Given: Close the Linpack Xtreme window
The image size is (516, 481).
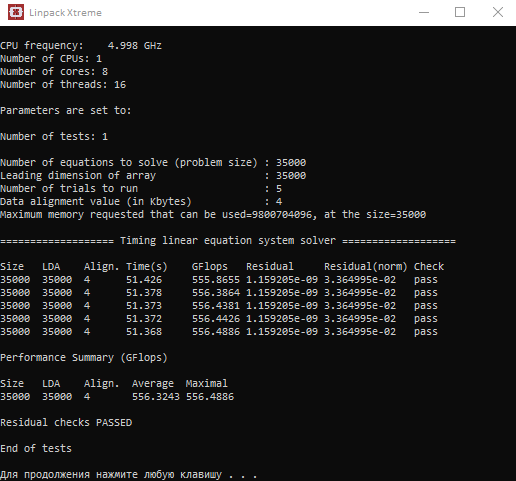Looking at the screenshot, I should coord(498,12).
